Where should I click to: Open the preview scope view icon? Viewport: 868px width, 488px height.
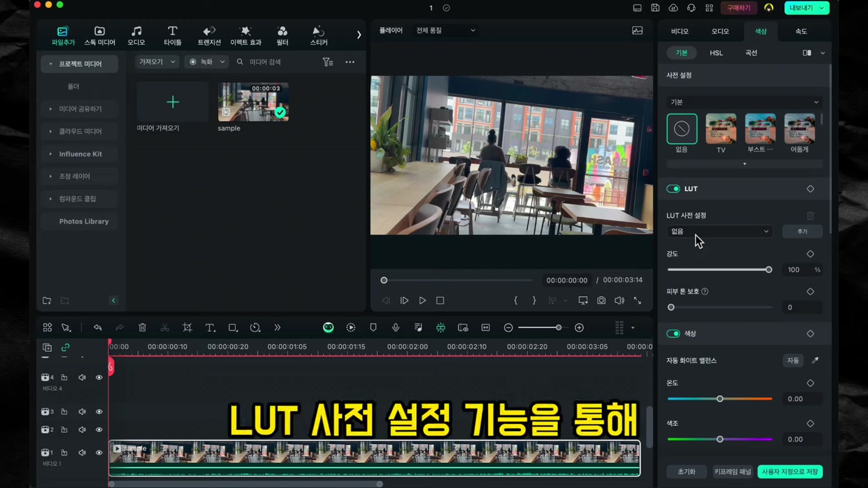click(637, 30)
